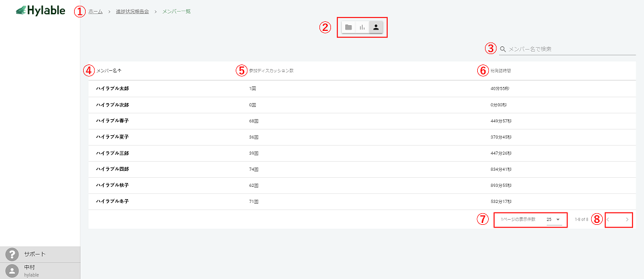Click the 中村 user avatar icon
This screenshot has width=644, height=279.
tap(12, 271)
